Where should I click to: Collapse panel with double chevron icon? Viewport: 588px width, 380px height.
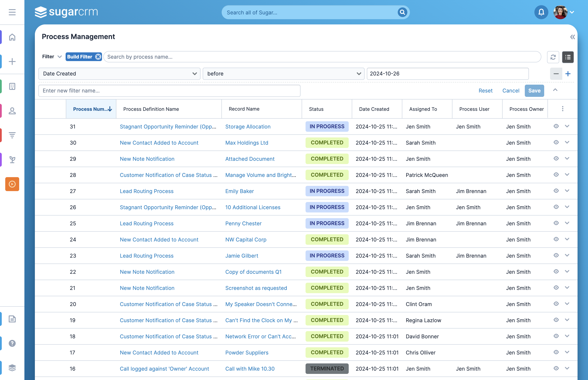click(573, 37)
